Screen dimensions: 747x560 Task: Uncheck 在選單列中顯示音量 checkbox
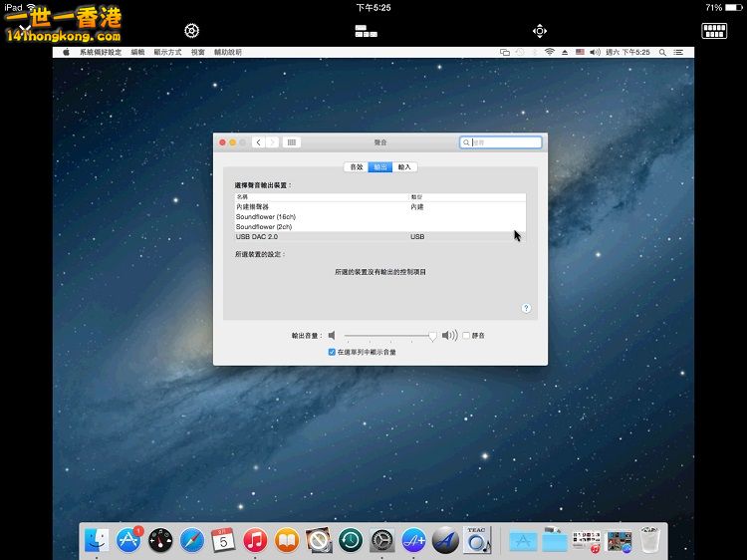click(x=332, y=352)
